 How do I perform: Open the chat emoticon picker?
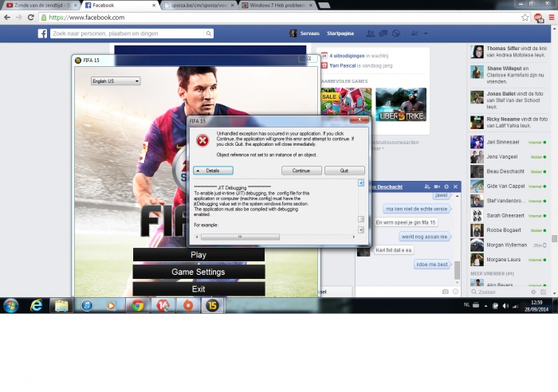(455, 292)
